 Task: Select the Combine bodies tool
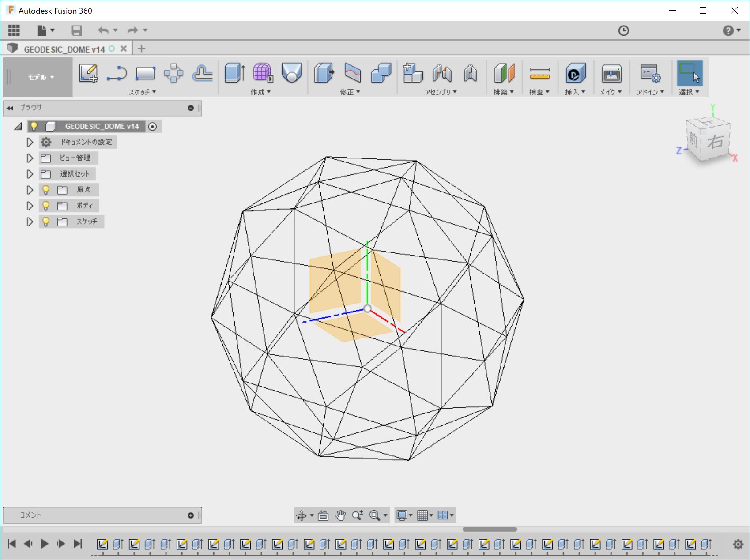[x=381, y=73]
